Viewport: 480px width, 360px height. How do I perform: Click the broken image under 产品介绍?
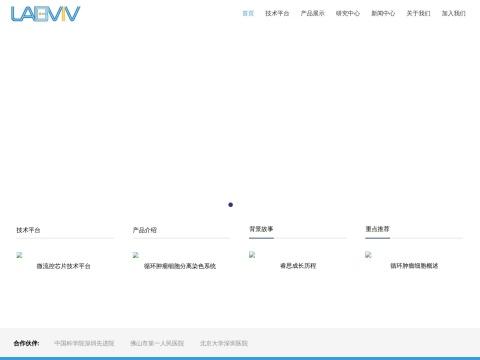tap(136, 255)
